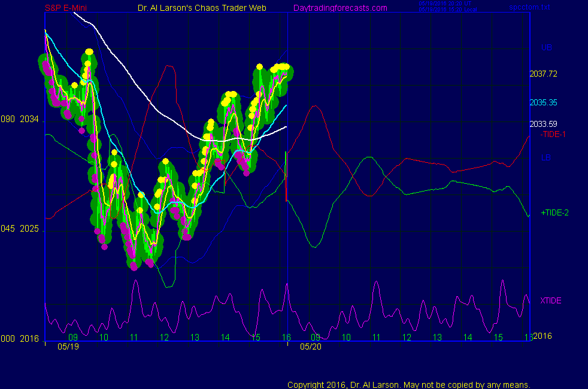The height and width of the screenshot is (389, 588).
Task: Click the 14 hour label for 05/19
Action: point(225,338)
